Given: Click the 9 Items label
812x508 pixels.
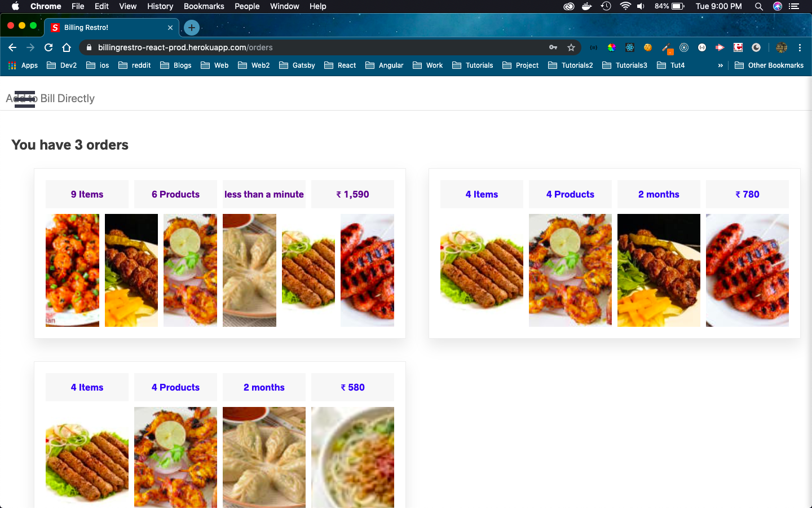Looking at the screenshot, I should coord(87,194).
